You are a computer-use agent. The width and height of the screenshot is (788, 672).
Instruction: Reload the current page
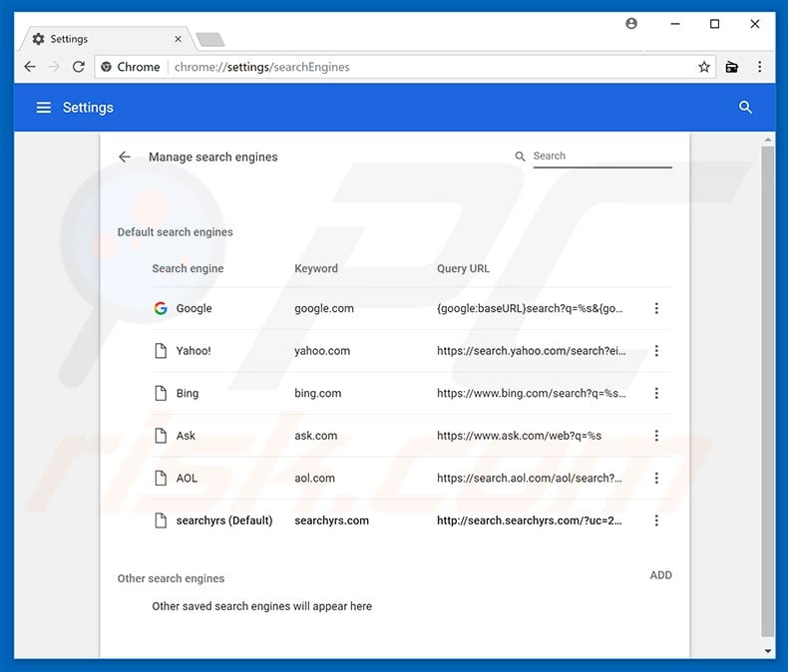coord(79,66)
